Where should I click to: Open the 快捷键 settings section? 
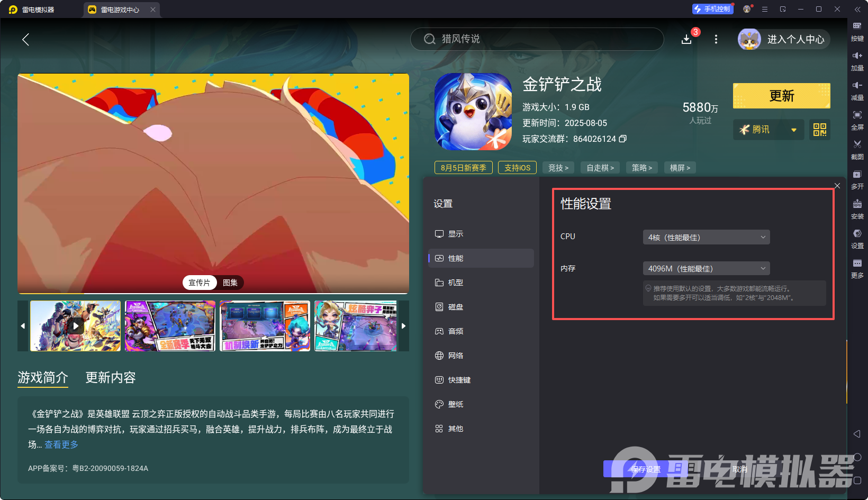pyautogui.click(x=481, y=380)
